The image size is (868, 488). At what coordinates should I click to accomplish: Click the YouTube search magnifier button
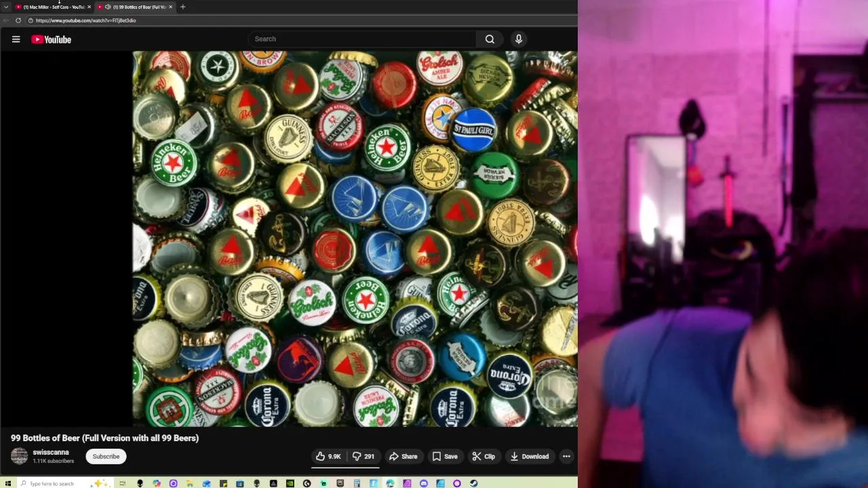(490, 39)
